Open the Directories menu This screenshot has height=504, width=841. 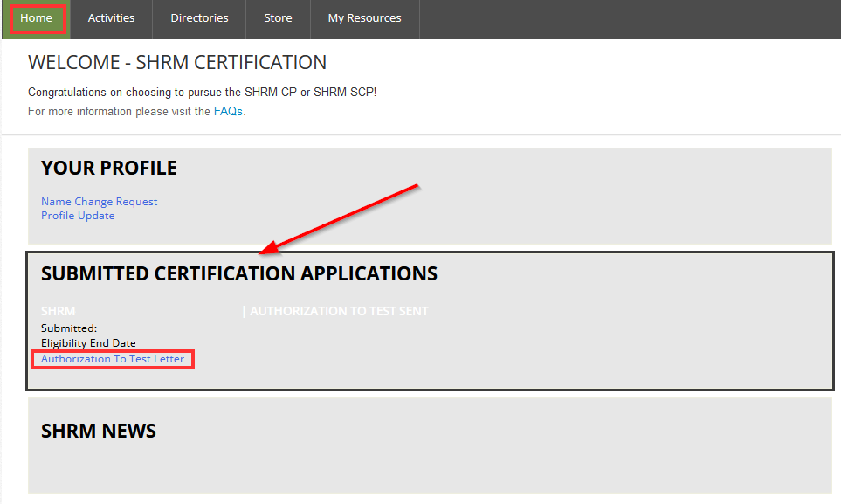(198, 17)
